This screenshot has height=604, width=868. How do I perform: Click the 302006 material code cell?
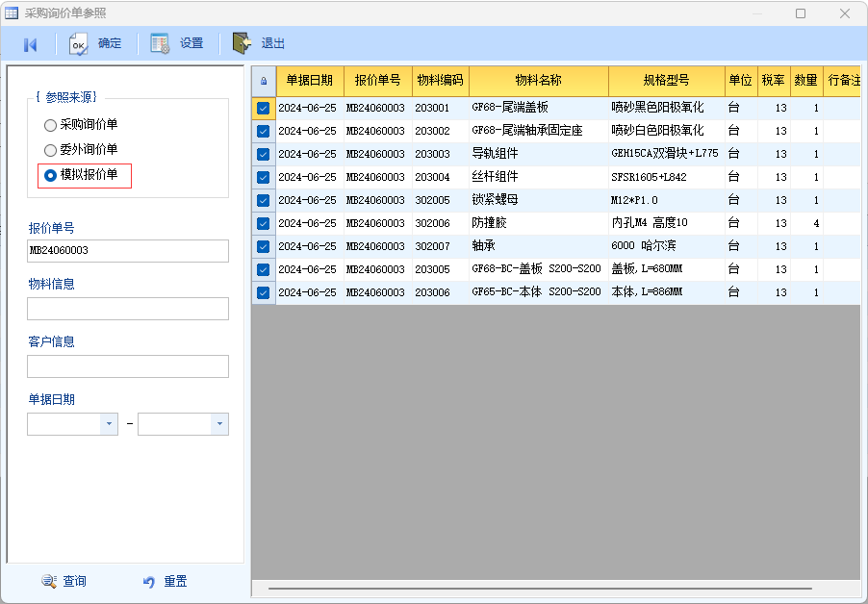click(x=441, y=223)
